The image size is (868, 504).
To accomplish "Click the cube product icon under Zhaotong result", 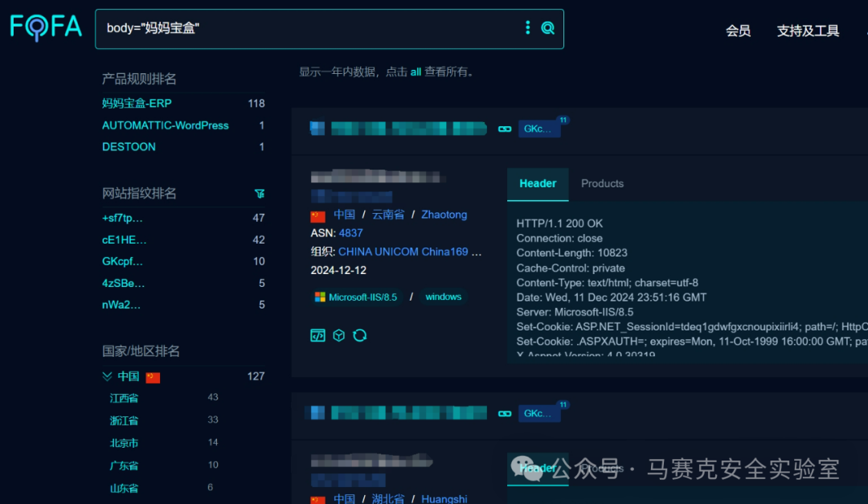I will (x=339, y=335).
